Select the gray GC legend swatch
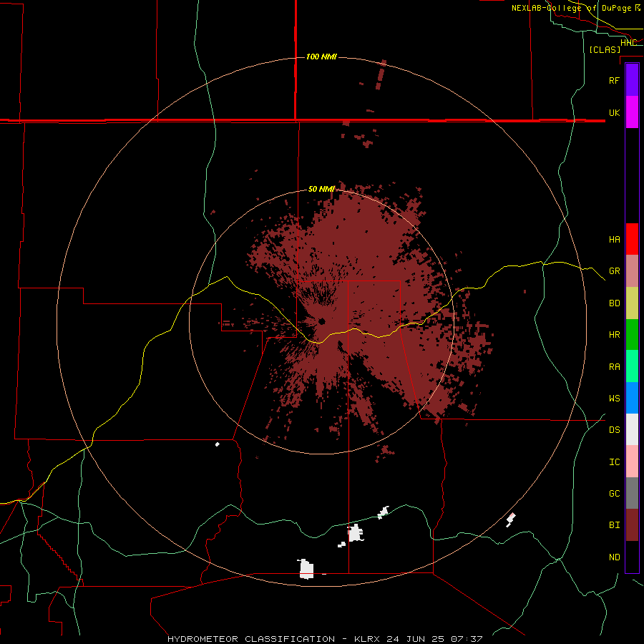The width and height of the screenshot is (644, 644). point(632,493)
